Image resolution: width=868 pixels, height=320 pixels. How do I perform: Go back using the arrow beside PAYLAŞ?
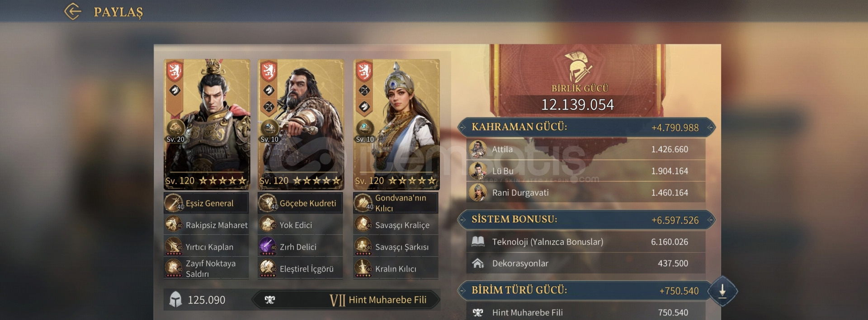73,12
